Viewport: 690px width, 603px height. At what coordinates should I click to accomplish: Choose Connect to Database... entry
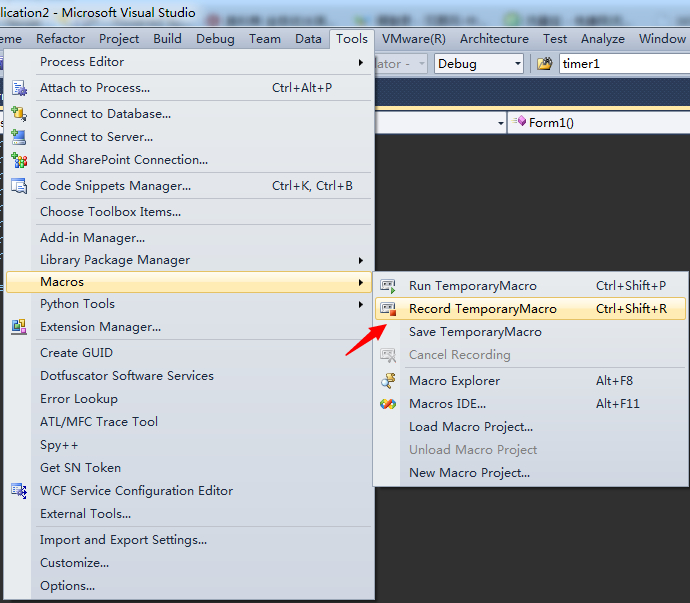[x=188, y=114]
